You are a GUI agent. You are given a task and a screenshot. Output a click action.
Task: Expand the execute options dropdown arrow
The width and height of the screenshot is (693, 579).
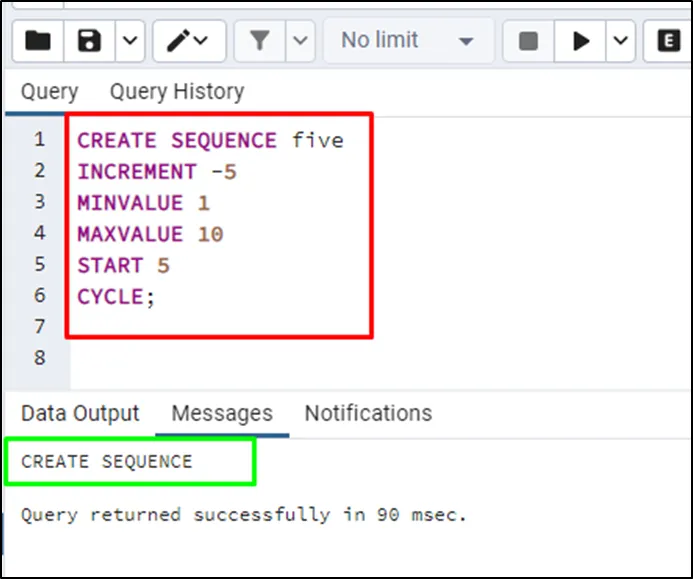pos(621,41)
